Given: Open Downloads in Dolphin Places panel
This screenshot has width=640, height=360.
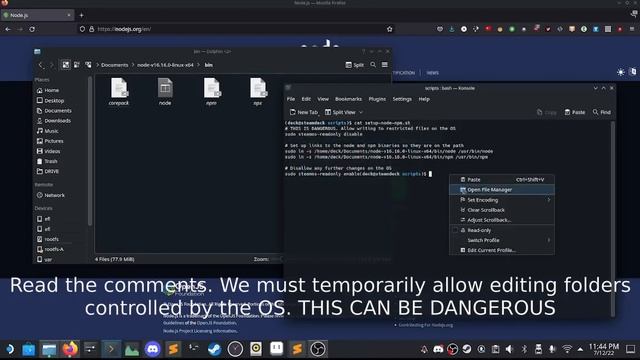Looking at the screenshot, I should tap(53, 121).
